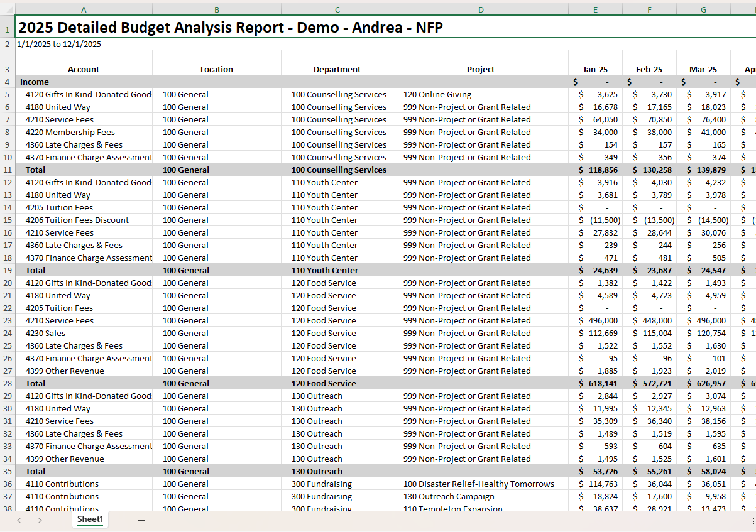
Task: Add a new sheet with the plus icon
Action: (x=141, y=520)
